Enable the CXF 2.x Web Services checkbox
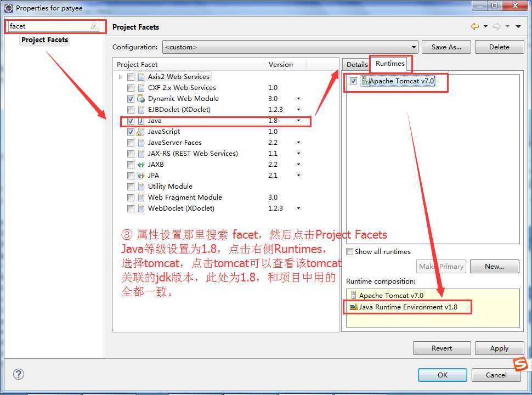This screenshot has height=395, width=532. coord(131,88)
